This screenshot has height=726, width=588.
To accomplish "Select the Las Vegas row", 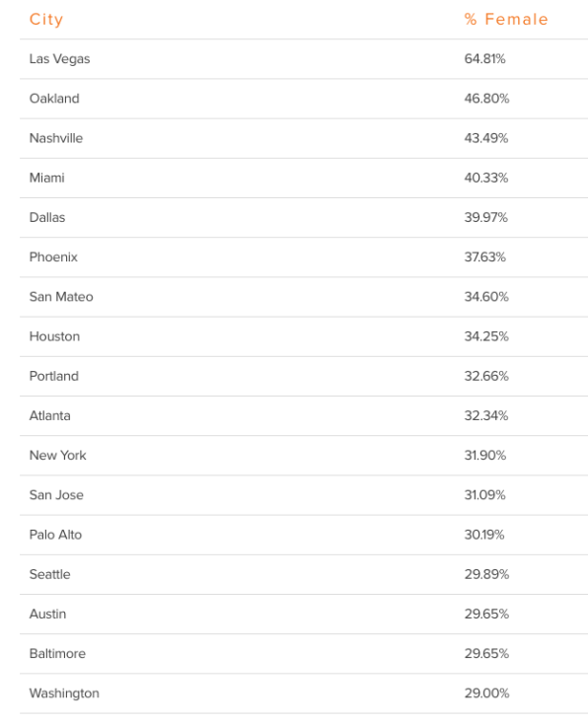I will click(304, 59).
